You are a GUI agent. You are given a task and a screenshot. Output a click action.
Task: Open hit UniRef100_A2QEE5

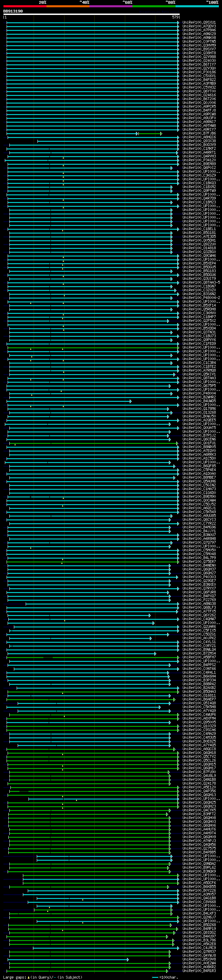[199, 420]
